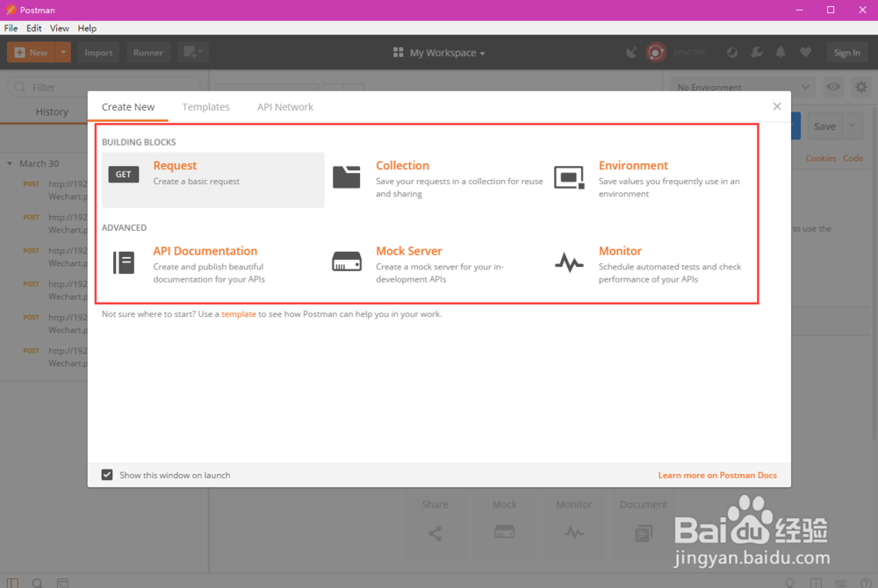Image resolution: width=878 pixels, height=588 pixels.
Task: Open manage environments gear icon
Action: tap(861, 87)
